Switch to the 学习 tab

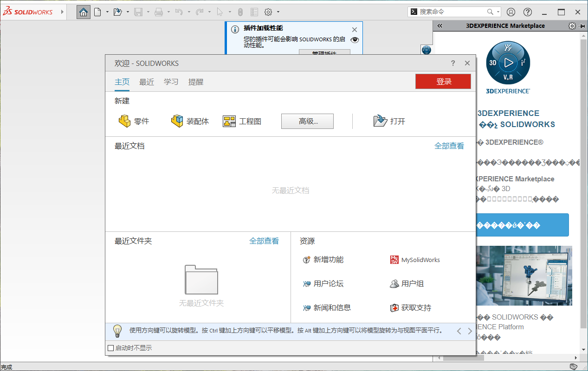(x=171, y=82)
